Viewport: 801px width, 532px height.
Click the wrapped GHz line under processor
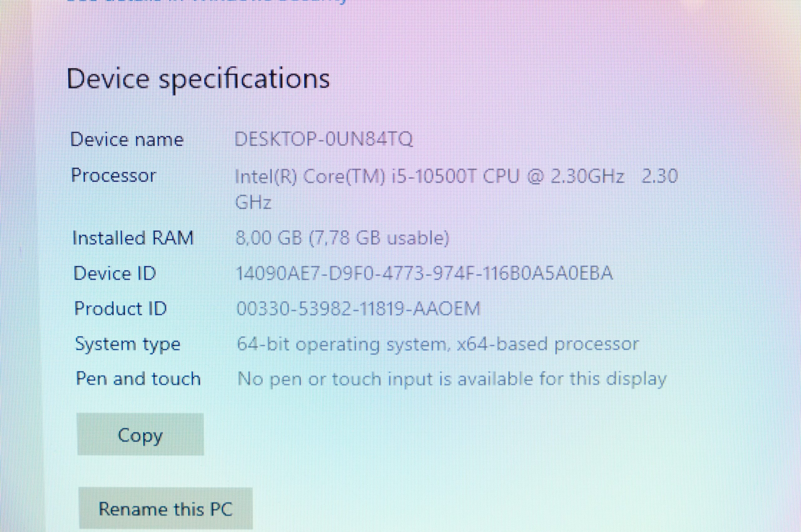tap(253, 202)
